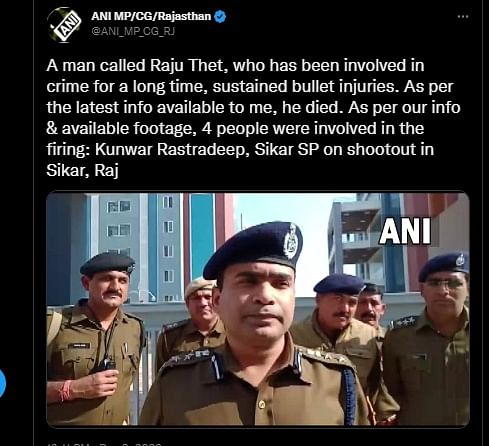
Task: Click the blue verified badge
Action: pos(220,16)
